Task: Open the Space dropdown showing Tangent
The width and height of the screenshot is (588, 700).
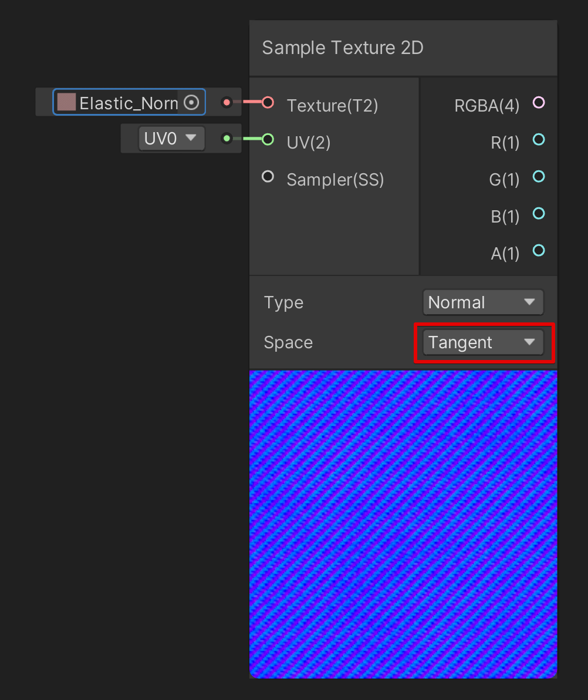Action: [482, 342]
